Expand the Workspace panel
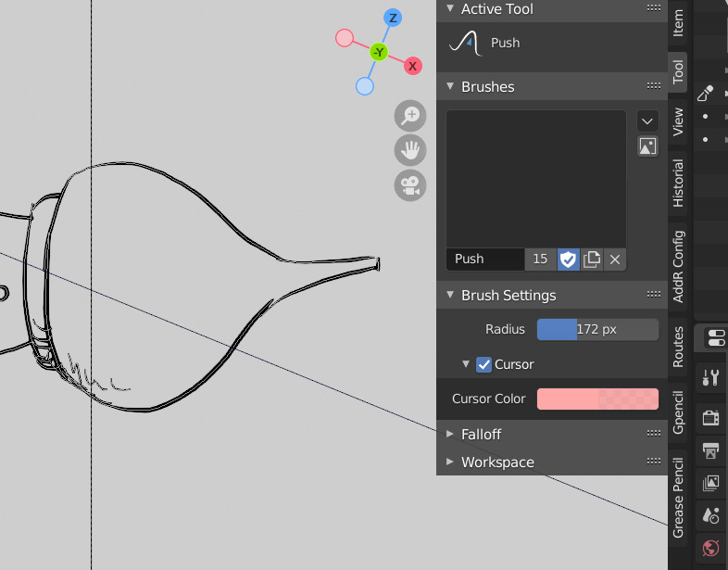The height and width of the screenshot is (570, 728). pos(450,462)
